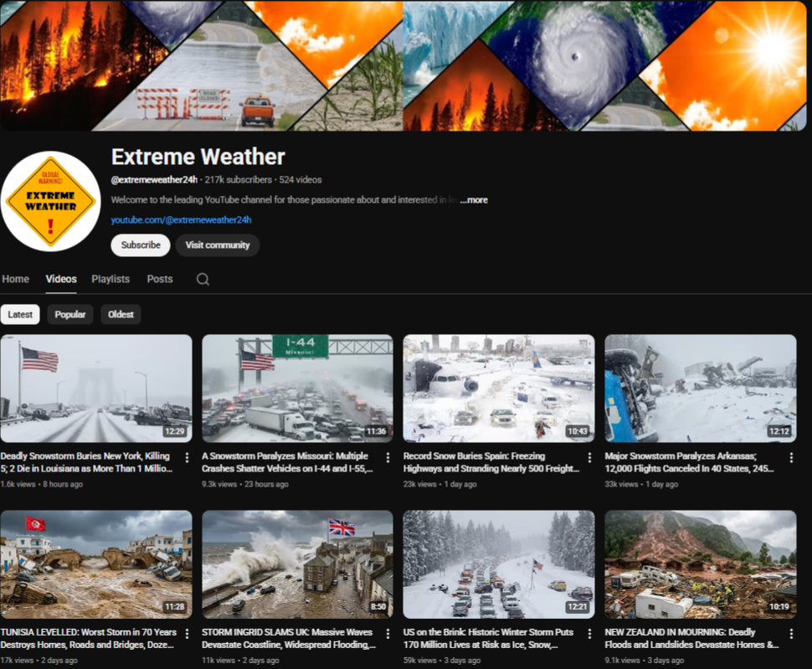Open the Posts tab
Image resolution: width=812 pixels, height=669 pixels.
coord(160,280)
